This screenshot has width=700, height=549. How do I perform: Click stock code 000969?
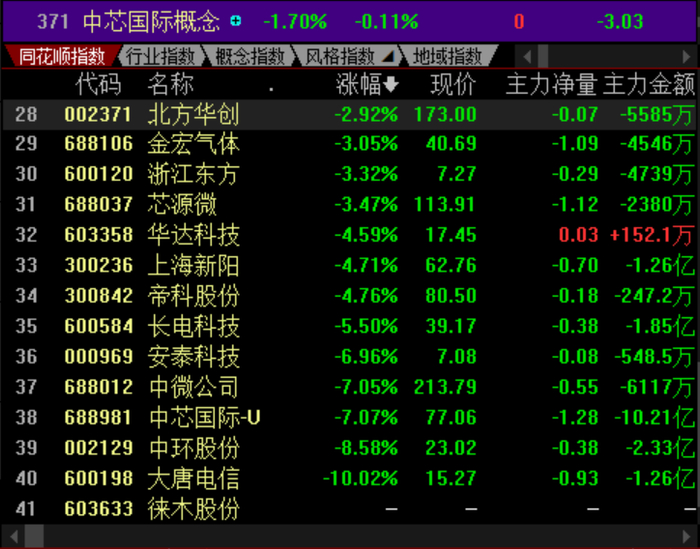pos(98,356)
